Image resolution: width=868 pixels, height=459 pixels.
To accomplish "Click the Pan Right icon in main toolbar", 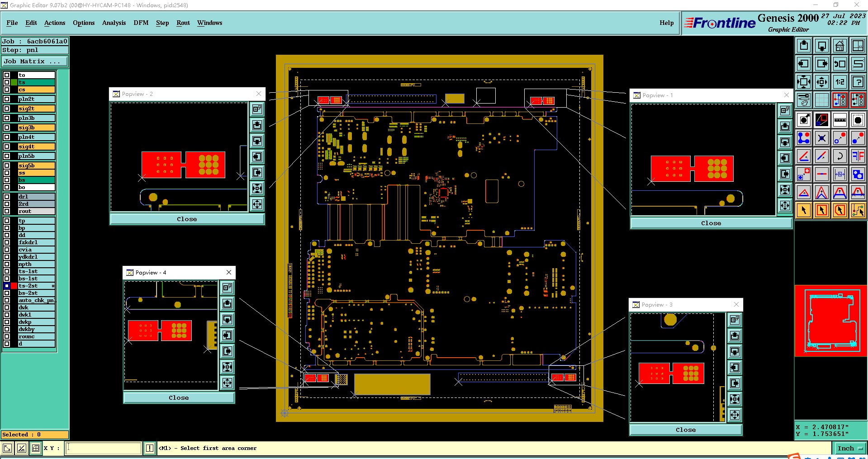I will coord(822,64).
